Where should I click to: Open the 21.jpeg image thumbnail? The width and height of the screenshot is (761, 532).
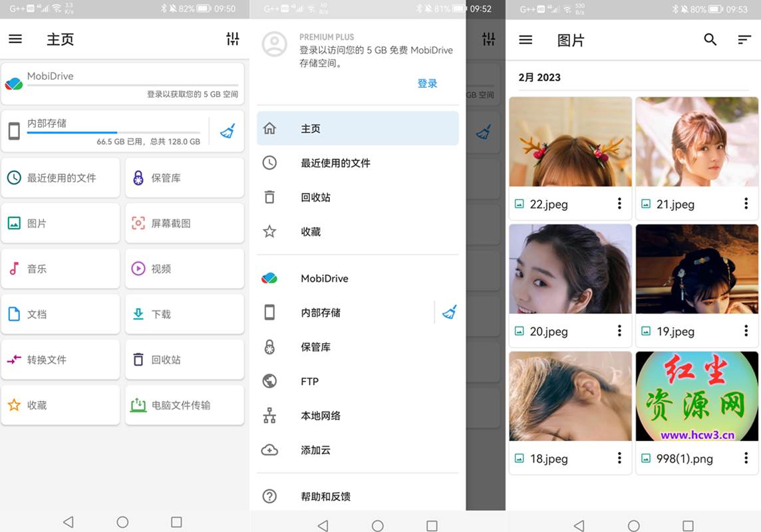[x=696, y=142]
